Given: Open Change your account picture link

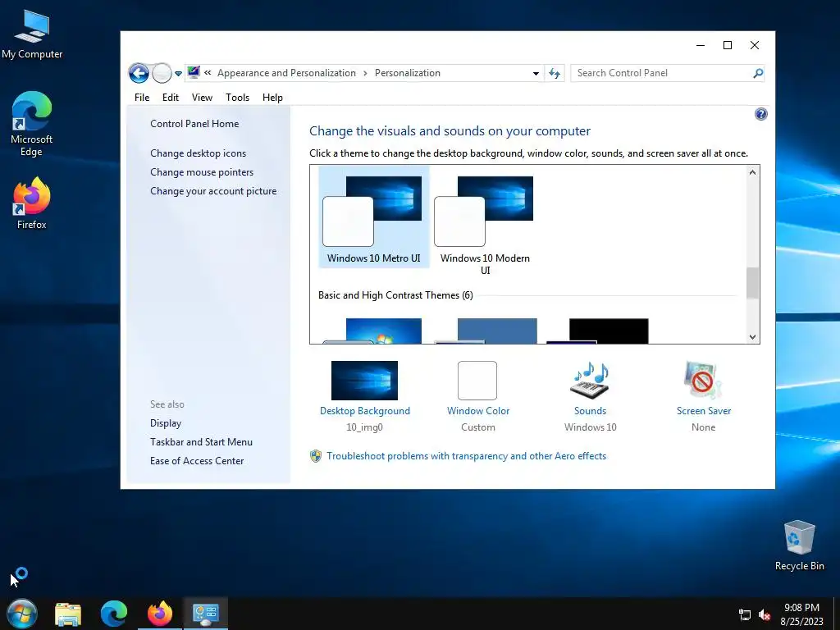Looking at the screenshot, I should click(x=213, y=190).
